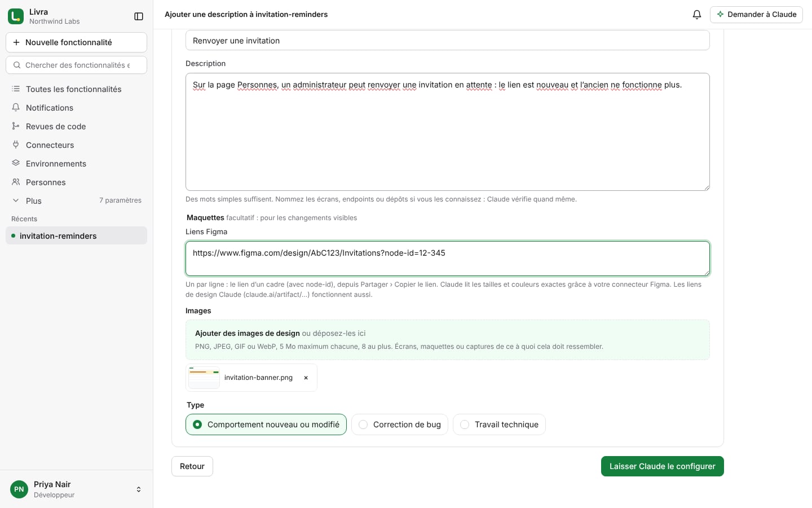
Task: Go to Notifications in sidebar
Action: coord(76,108)
